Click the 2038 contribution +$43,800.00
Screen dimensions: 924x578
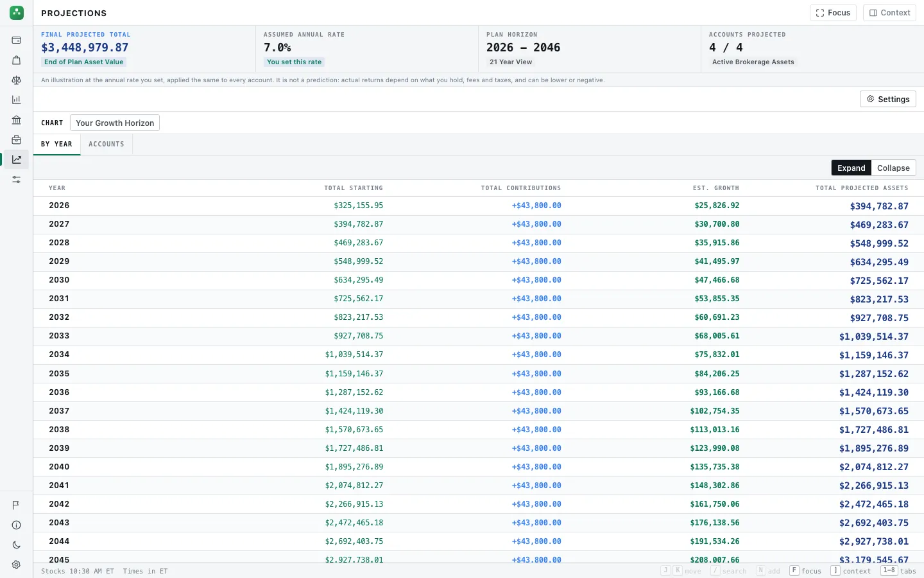pos(536,430)
